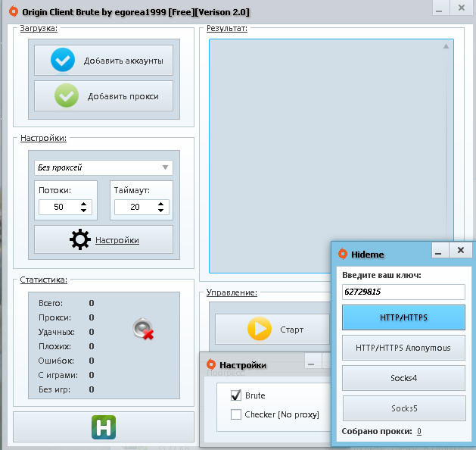Decrease the Потоки value with down arrow
The width and height of the screenshot is (476, 450).
tap(84, 211)
